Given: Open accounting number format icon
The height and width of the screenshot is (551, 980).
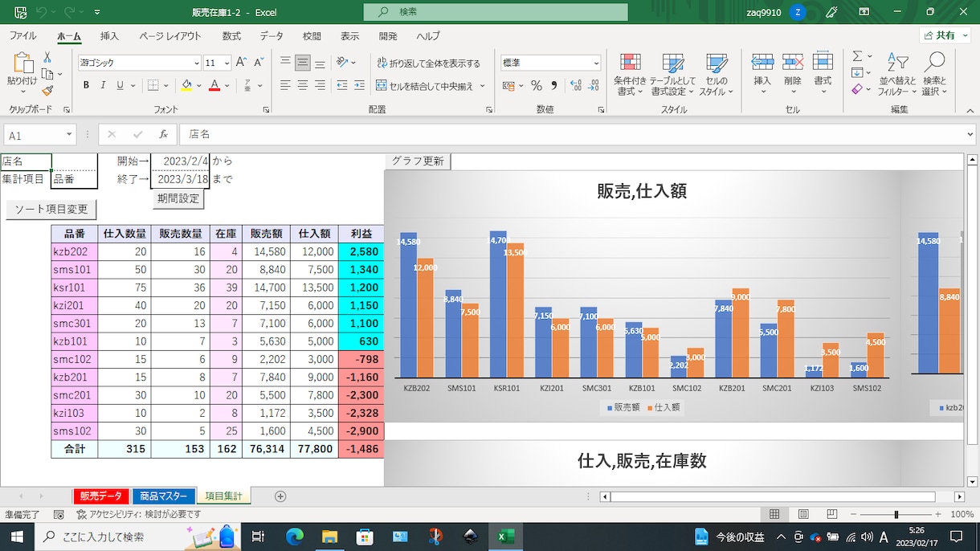Looking at the screenshot, I should pos(507,85).
